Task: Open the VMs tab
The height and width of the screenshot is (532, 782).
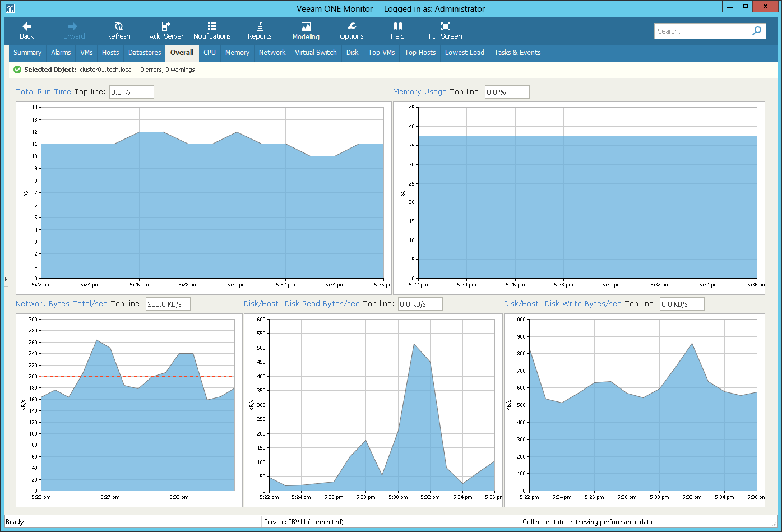Action: [86, 53]
